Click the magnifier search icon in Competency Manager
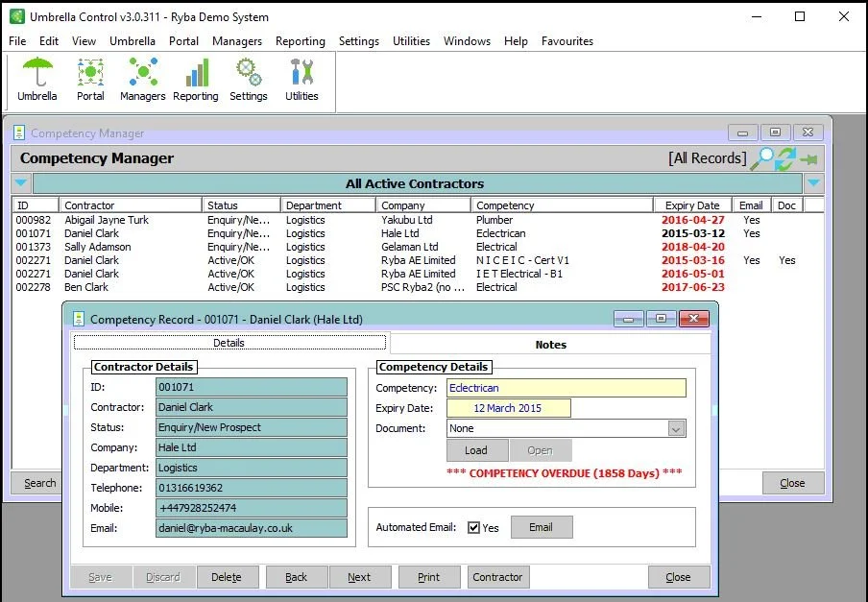This screenshot has height=602, width=868. (x=761, y=158)
